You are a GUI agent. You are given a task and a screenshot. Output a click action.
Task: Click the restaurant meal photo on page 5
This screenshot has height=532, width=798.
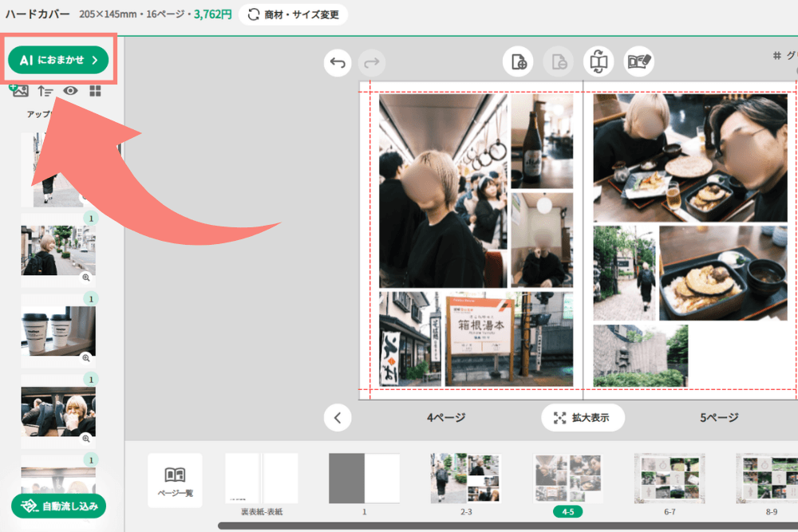click(690, 158)
